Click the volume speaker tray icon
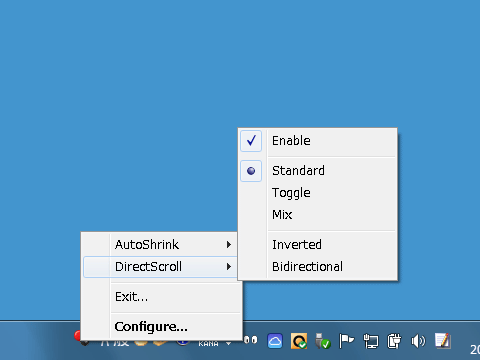Screen dimensions: 480x360 point(418,341)
